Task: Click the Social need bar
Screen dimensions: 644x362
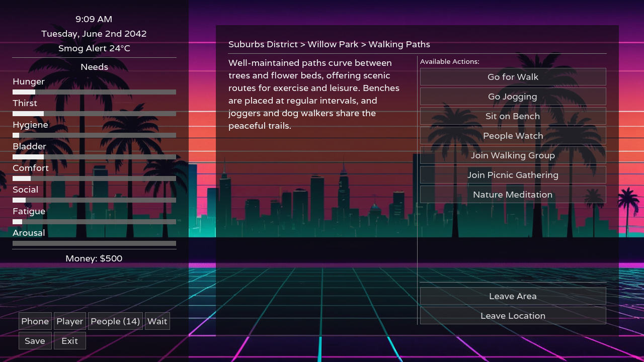Action: tap(94, 200)
